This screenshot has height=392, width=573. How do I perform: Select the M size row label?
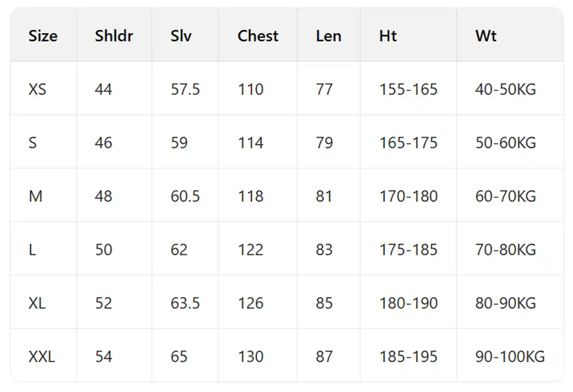coord(35,196)
